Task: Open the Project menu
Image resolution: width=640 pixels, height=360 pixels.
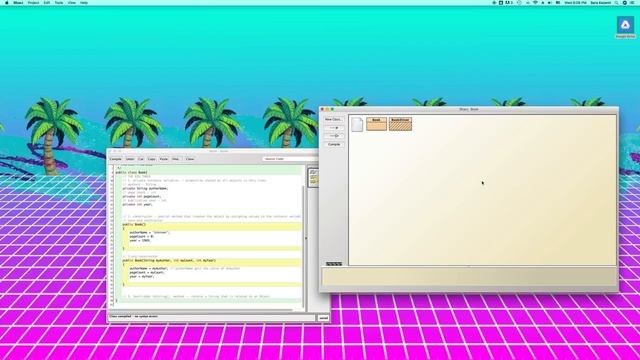Action: [33, 3]
